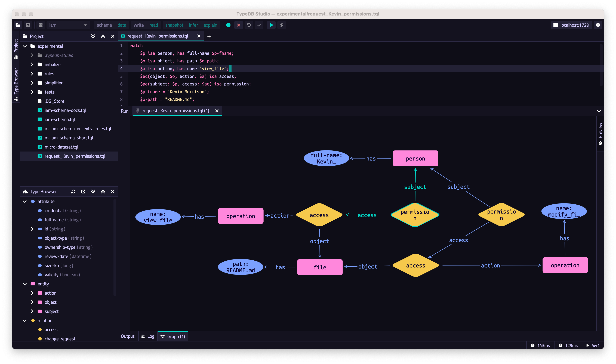
Task: Add a new editor tab
Action: (209, 36)
